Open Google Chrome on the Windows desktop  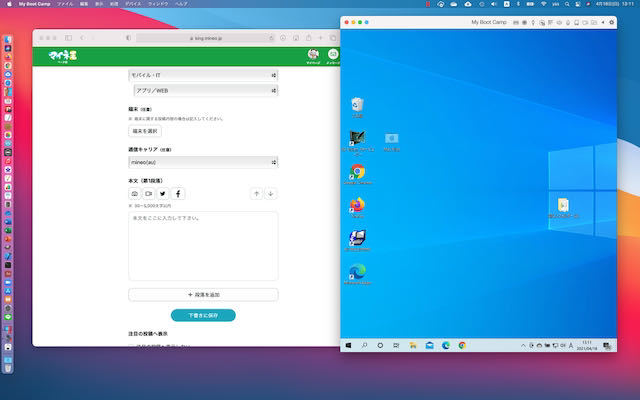[x=357, y=172]
